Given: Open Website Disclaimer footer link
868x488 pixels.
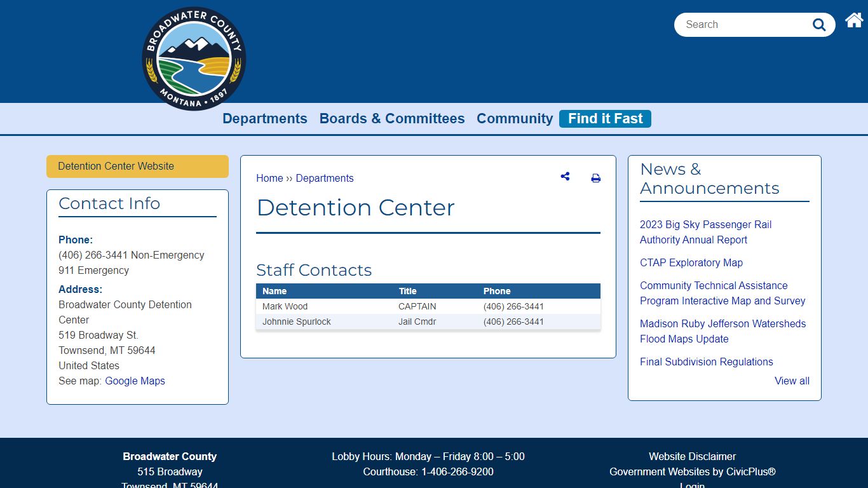Looking at the screenshot, I should pos(692,457).
